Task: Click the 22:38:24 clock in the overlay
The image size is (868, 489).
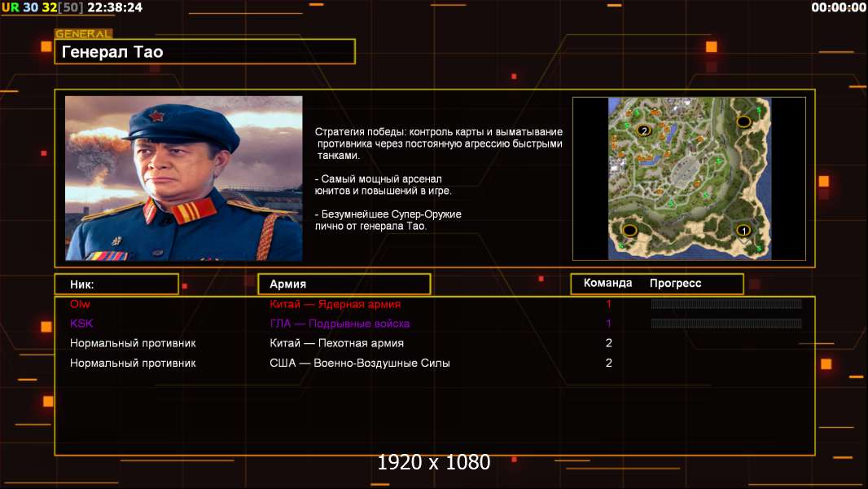Action: pos(115,7)
